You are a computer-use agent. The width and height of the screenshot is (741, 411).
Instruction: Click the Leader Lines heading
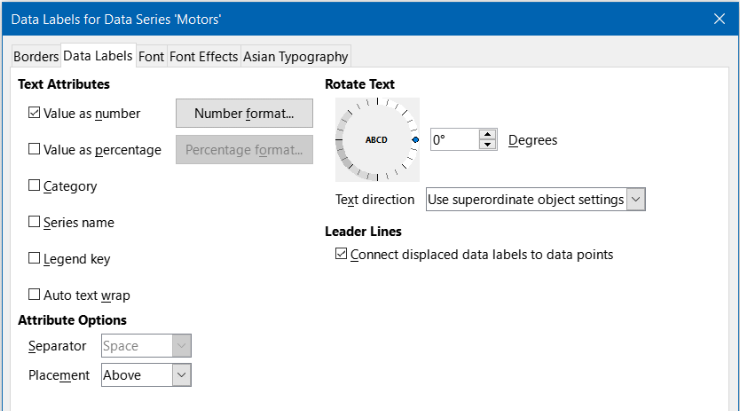point(363,231)
